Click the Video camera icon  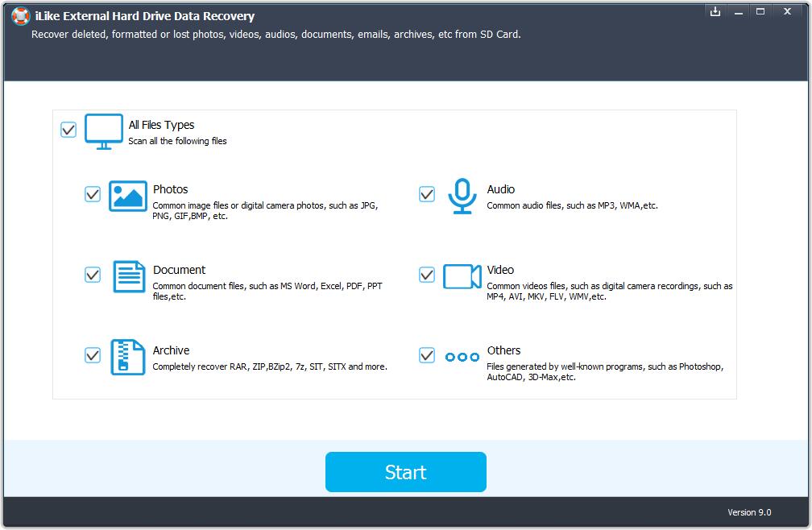tap(462, 276)
